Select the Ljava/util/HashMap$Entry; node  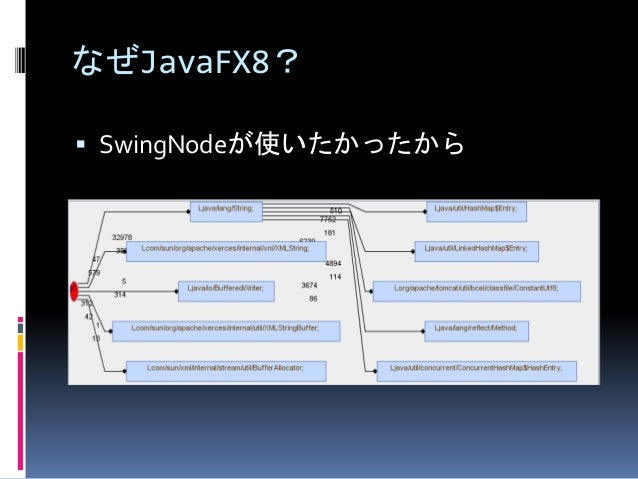click(476, 211)
